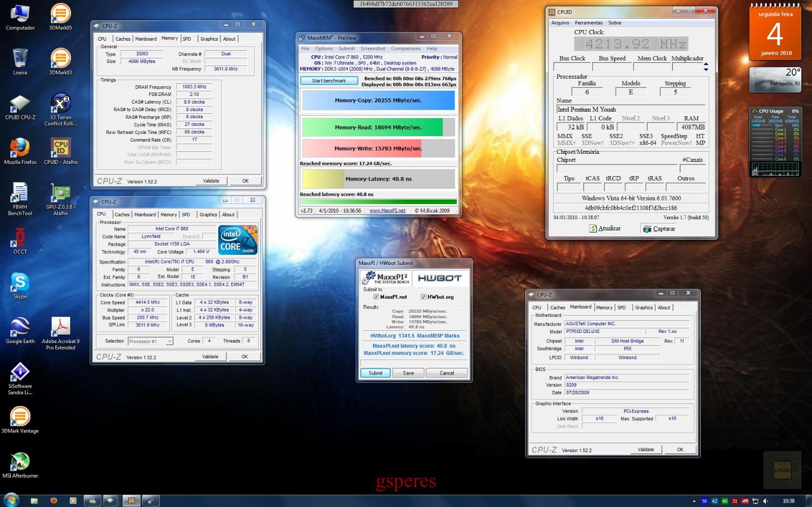Click the ATI tray icon
The image size is (812, 507).
745,501
